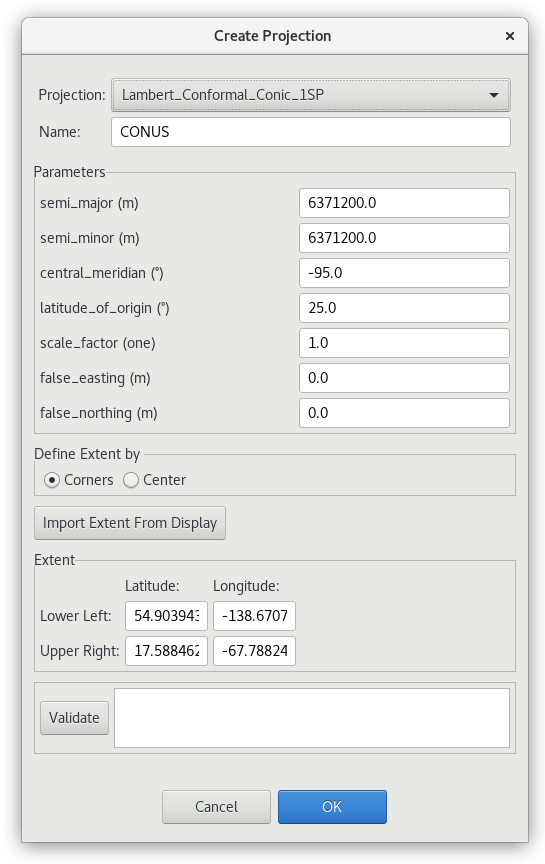Click the Lower Left latitude field
The image size is (545, 864).
click(x=166, y=616)
